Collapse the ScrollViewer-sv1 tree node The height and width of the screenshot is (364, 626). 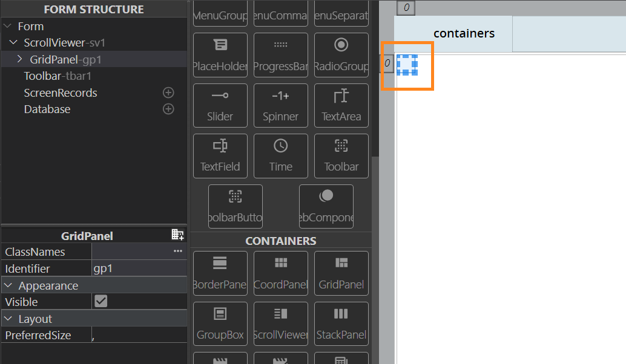pos(13,43)
